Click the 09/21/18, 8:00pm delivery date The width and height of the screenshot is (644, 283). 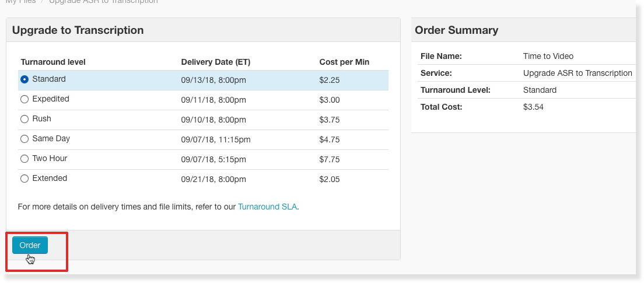(213, 180)
